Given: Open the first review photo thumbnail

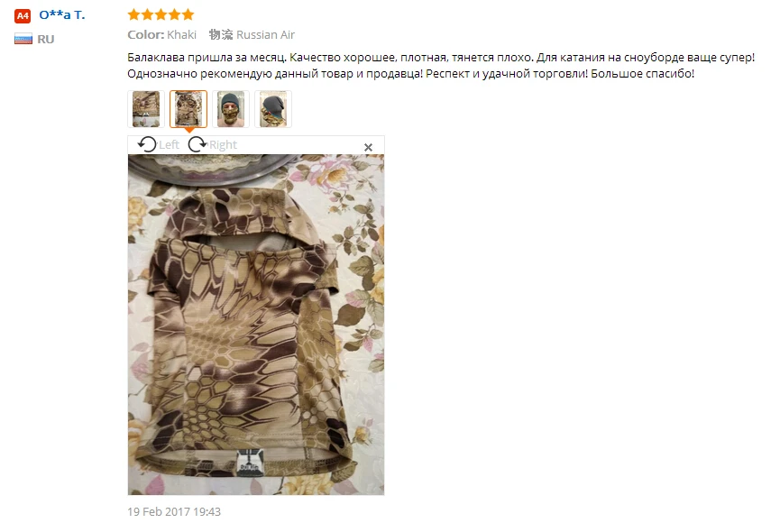Looking at the screenshot, I should click(146, 109).
